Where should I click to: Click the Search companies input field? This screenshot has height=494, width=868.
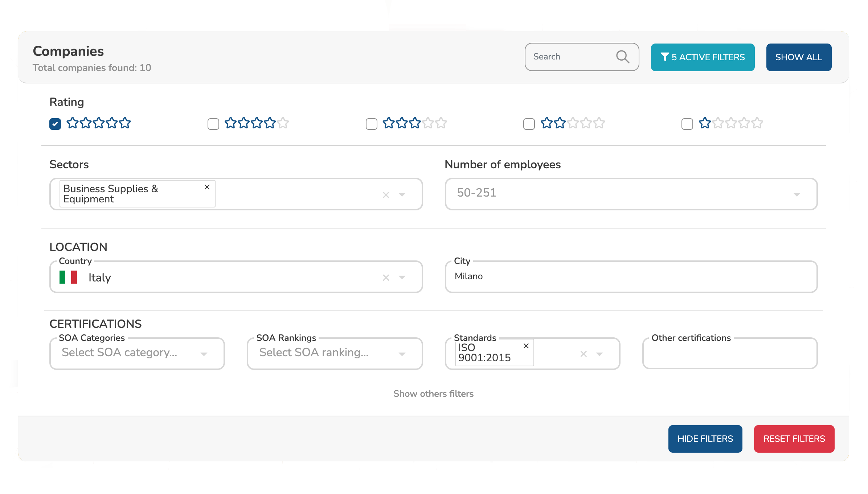(582, 57)
